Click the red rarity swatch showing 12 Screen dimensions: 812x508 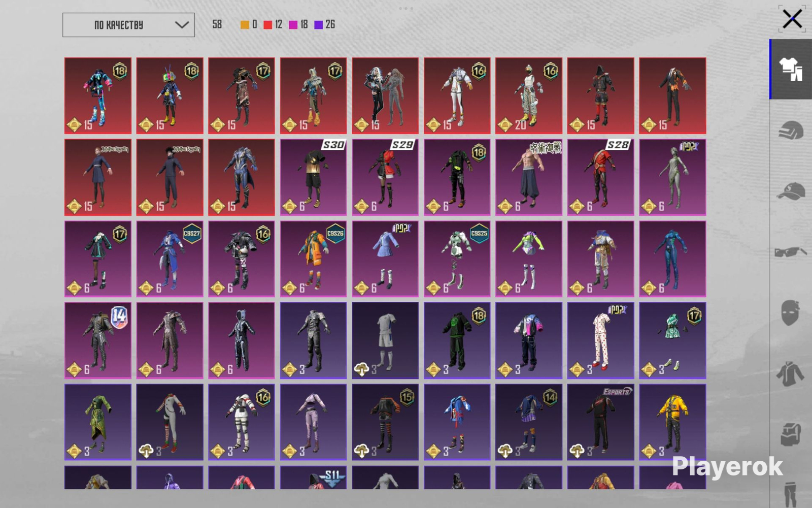click(268, 24)
